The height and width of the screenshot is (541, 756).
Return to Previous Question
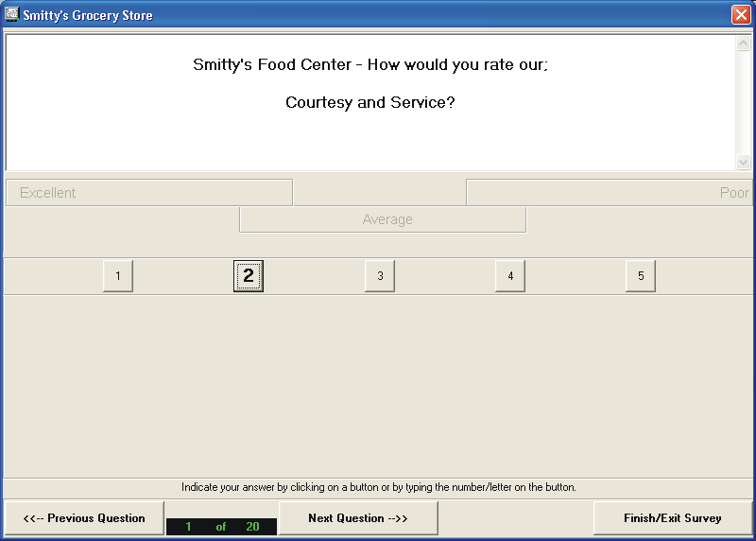[84, 518]
